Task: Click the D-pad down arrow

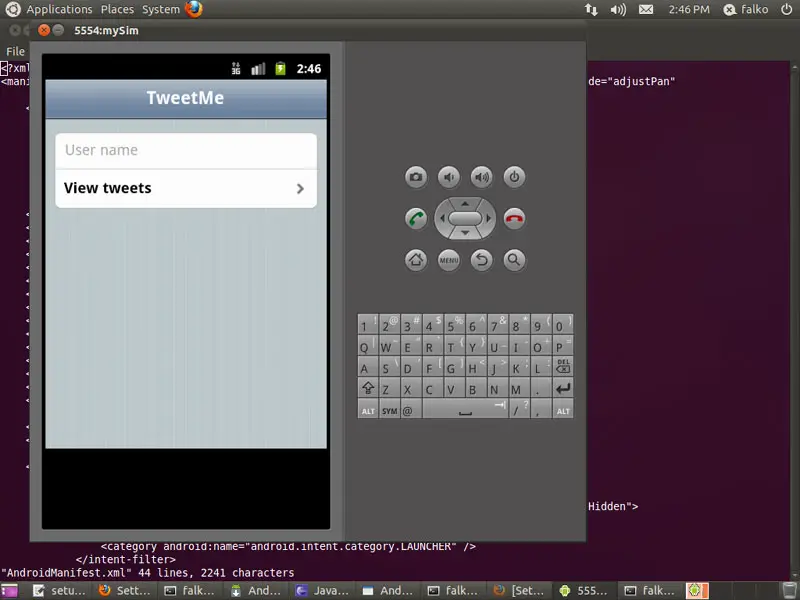Action: click(x=465, y=233)
